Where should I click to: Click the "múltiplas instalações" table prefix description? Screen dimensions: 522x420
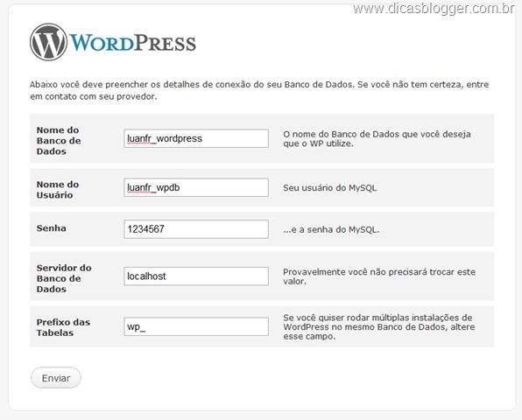point(379,327)
